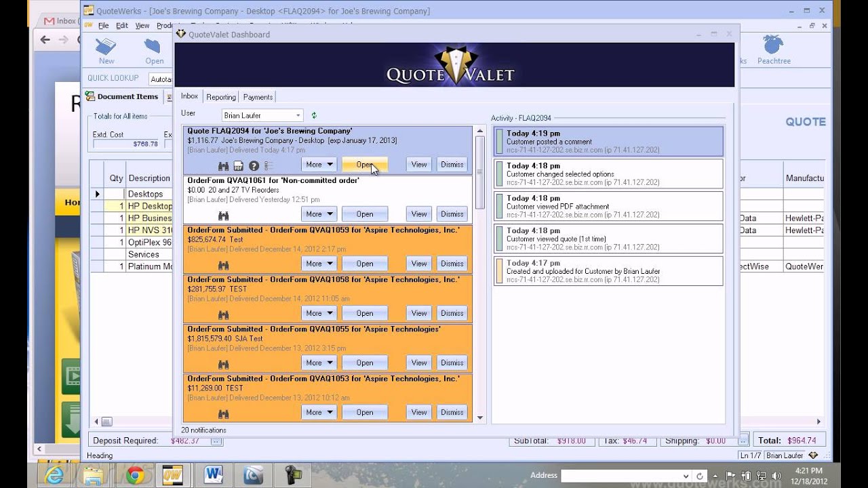Select the 'Customer viewed quote (1st time)' activity entry
868x488 pixels.
[608, 239]
